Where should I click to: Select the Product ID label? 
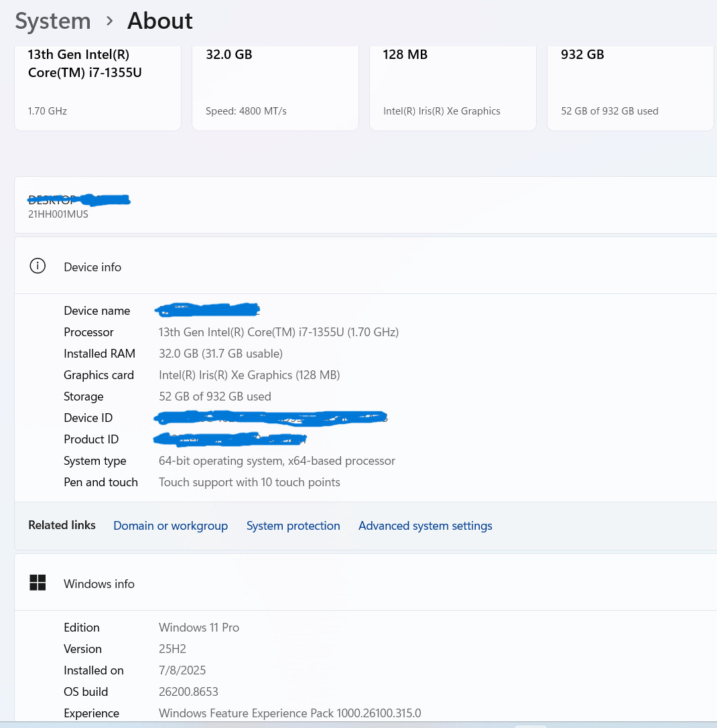91,439
